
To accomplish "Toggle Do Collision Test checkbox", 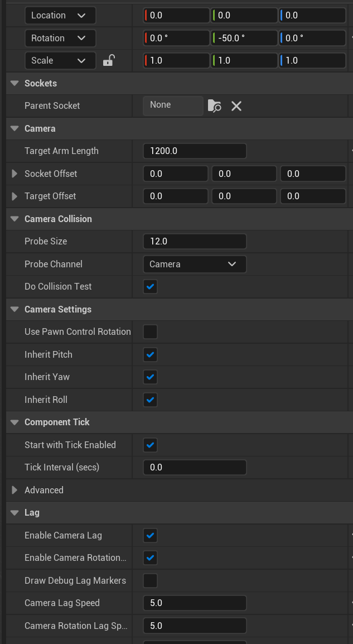I will click(150, 287).
